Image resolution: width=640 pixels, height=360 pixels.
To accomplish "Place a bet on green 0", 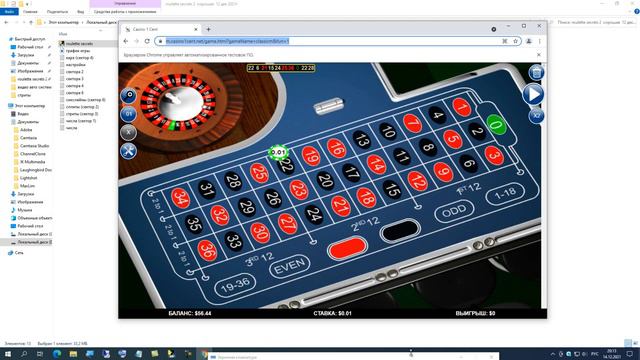I will [x=496, y=124].
